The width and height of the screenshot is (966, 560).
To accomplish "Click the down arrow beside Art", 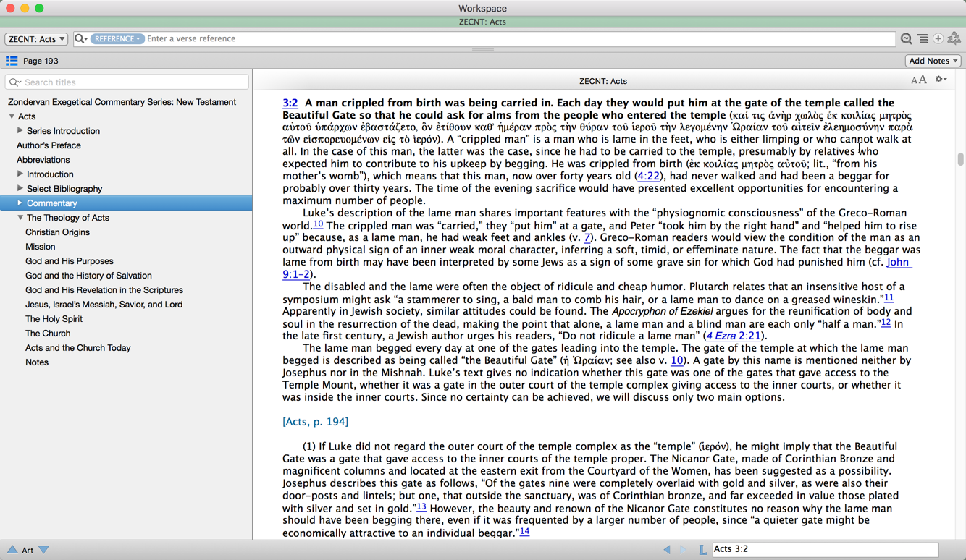I will (x=44, y=550).
